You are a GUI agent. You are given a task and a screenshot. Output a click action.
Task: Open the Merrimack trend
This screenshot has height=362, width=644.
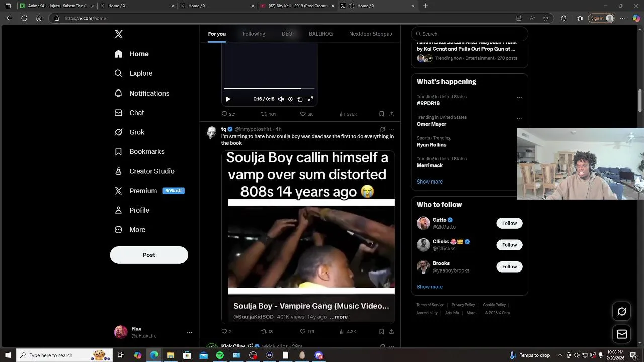429,165
